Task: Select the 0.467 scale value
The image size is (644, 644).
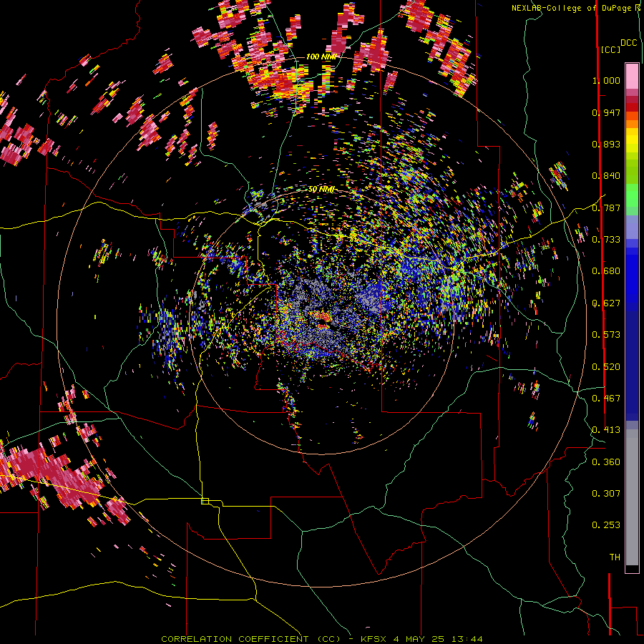Action: click(x=606, y=399)
